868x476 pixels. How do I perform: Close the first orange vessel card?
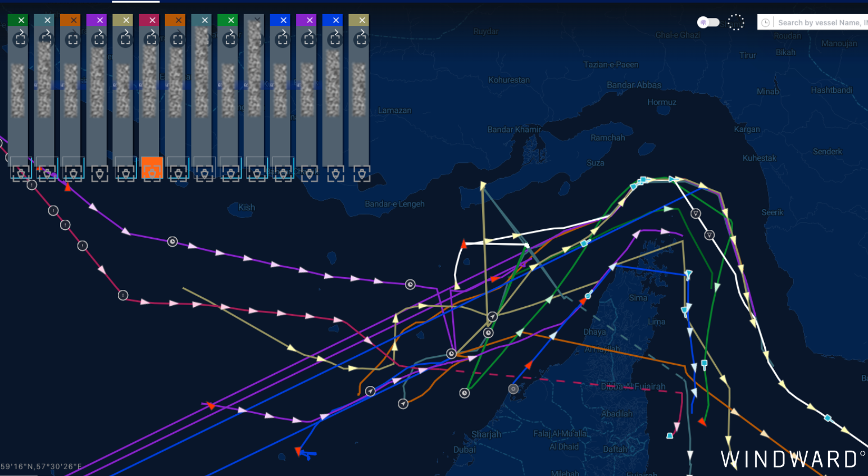[x=74, y=20]
